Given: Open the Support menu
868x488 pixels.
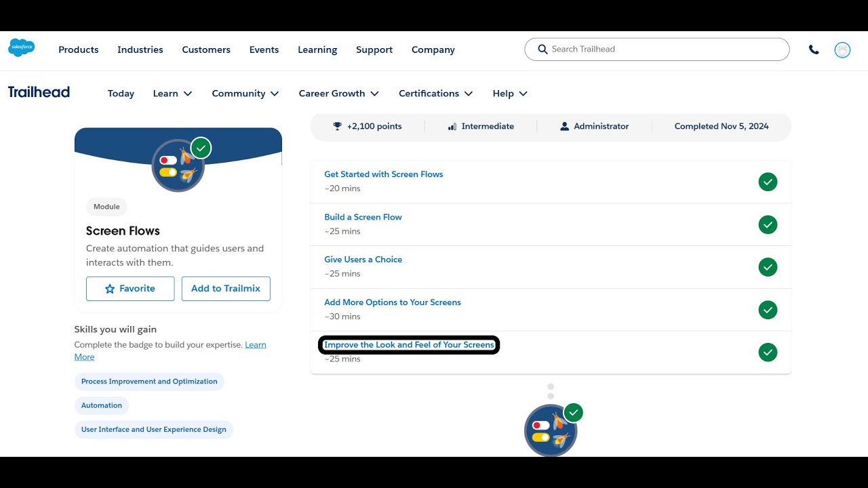Looking at the screenshot, I should pyautogui.click(x=374, y=49).
